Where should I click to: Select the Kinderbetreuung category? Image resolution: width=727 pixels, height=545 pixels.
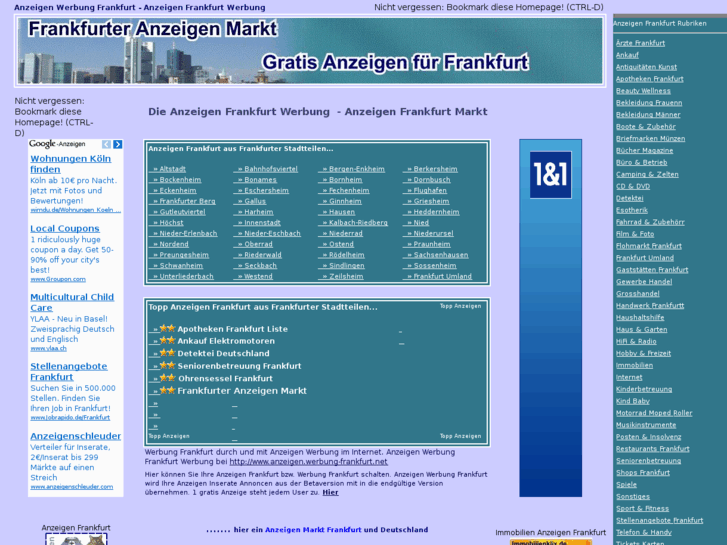(x=644, y=389)
